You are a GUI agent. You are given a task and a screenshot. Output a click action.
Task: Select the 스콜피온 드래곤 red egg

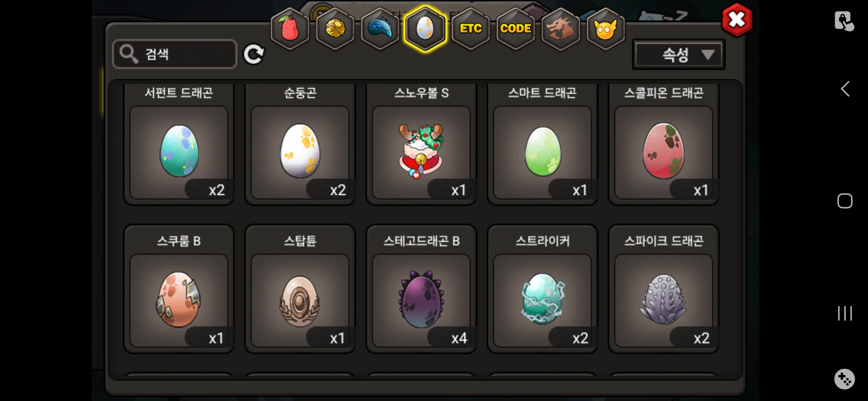[x=664, y=144]
